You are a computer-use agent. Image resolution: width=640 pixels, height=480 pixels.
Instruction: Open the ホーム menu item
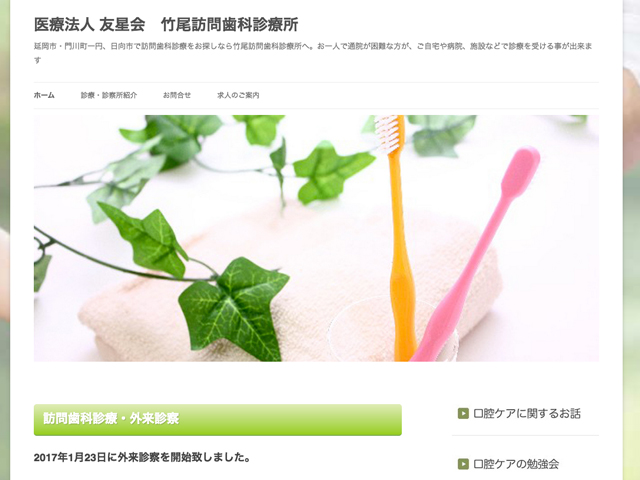pos(44,95)
